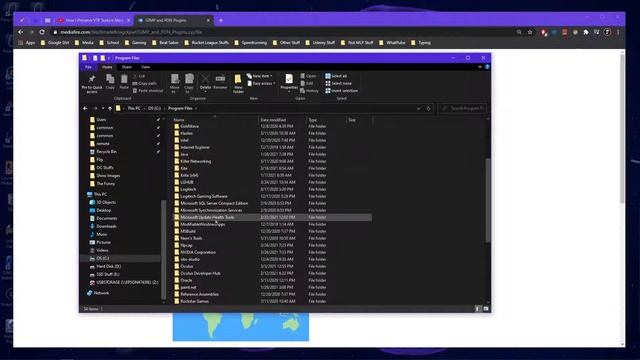Screen dimensions: 640x360
Task: Open the Easy access dropdown
Action: click(x=261, y=83)
